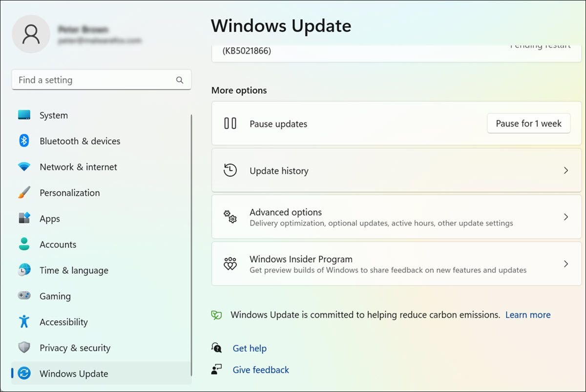The width and height of the screenshot is (586, 392).
Task: Go to Bluetooth & devices settings
Action: (101, 141)
